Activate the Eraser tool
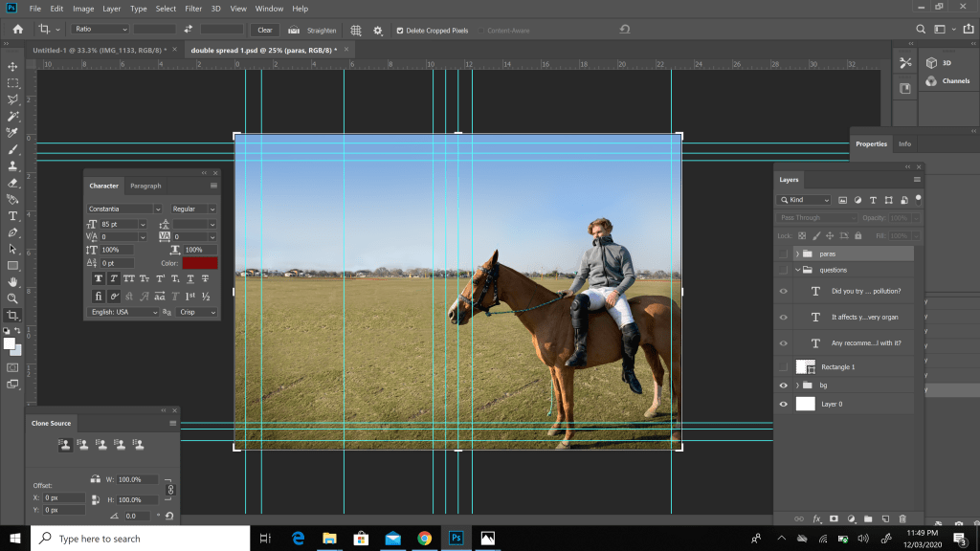The image size is (980, 551). coord(12,183)
